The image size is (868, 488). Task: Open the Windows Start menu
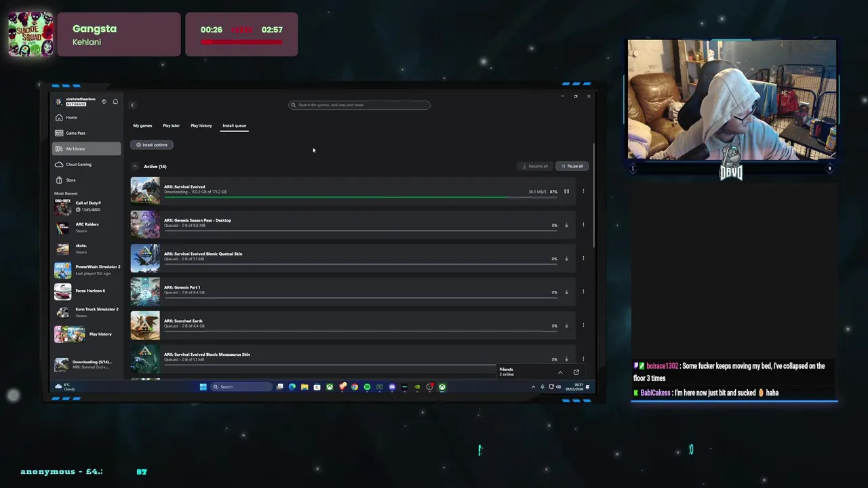pyautogui.click(x=203, y=387)
